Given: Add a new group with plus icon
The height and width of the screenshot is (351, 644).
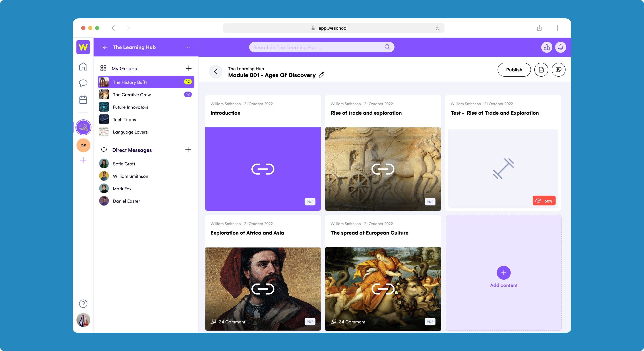Looking at the screenshot, I should coord(189,68).
